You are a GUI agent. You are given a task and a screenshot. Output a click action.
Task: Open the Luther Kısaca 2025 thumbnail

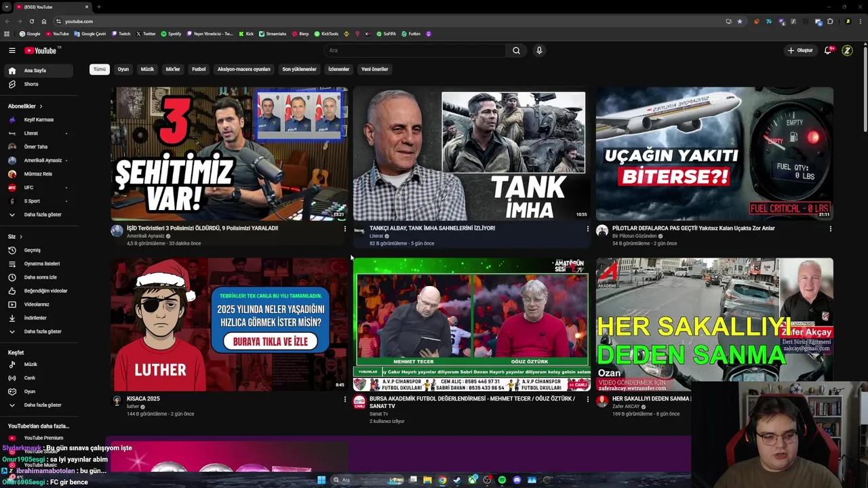pyautogui.click(x=229, y=325)
